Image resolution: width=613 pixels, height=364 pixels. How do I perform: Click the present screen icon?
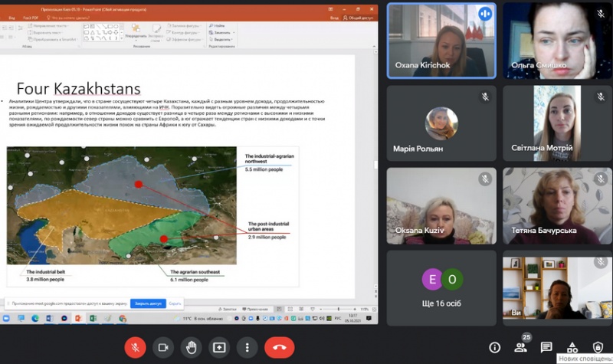219,347
